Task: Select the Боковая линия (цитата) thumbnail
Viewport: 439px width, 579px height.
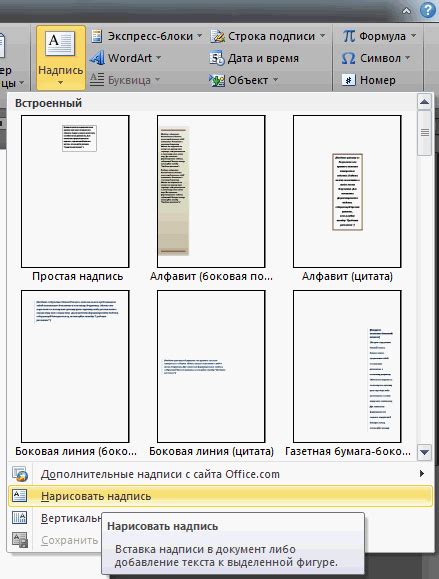Action: point(211,366)
